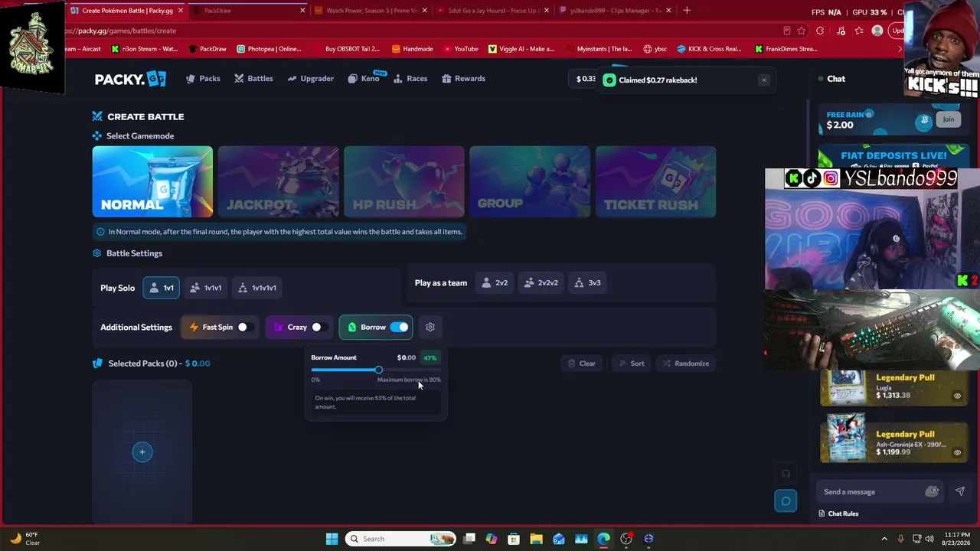980x551 pixels.
Task: Select the 1v1 solo option
Action: point(161,288)
